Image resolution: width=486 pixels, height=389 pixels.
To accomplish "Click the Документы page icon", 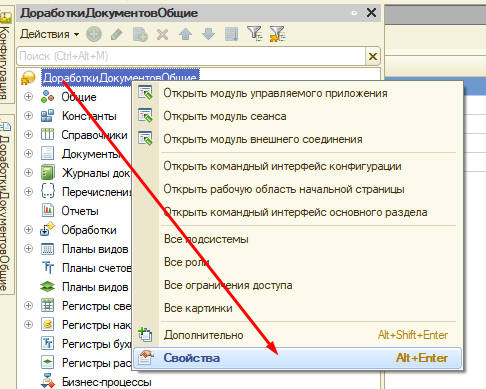I will [47, 154].
